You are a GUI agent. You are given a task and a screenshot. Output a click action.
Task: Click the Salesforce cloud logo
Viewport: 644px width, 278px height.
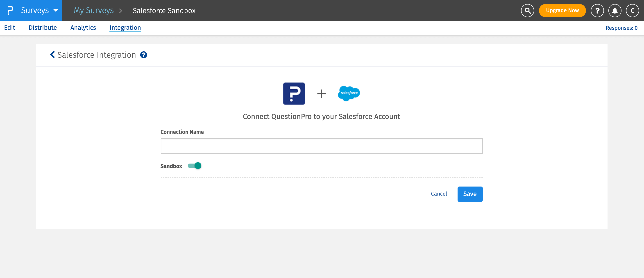349,93
